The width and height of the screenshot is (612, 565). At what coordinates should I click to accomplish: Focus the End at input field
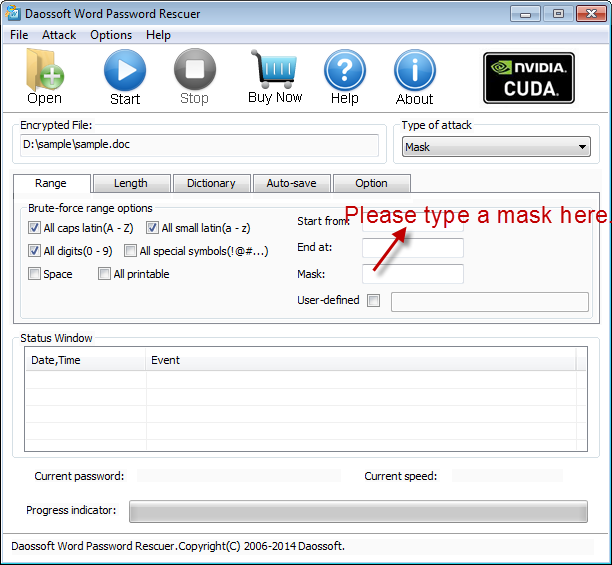pyautogui.click(x=413, y=248)
